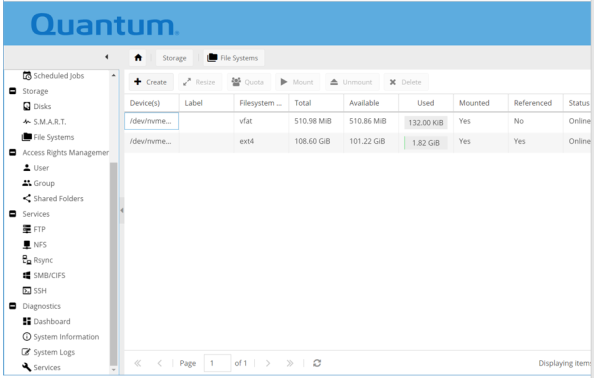
Task: Open the User sidebar entry
Action: [x=36, y=168]
